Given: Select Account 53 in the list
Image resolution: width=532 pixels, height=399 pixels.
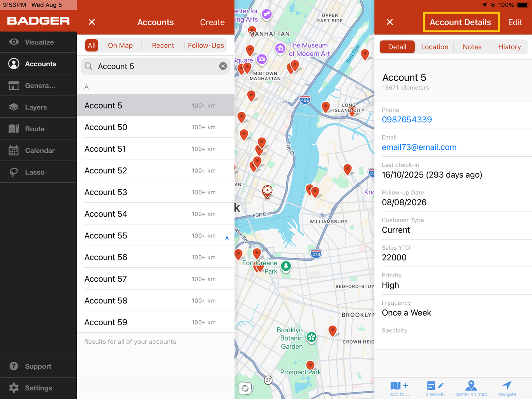Looking at the screenshot, I should (x=156, y=192).
